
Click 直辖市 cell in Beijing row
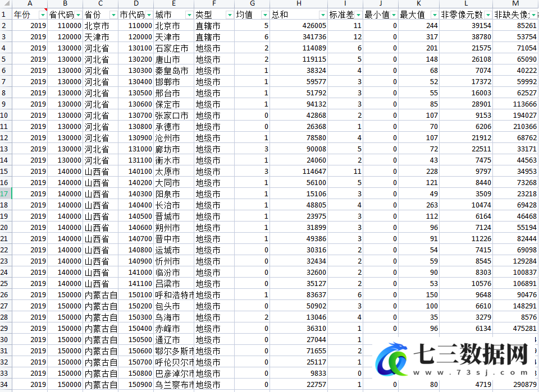pyautogui.click(x=214, y=26)
